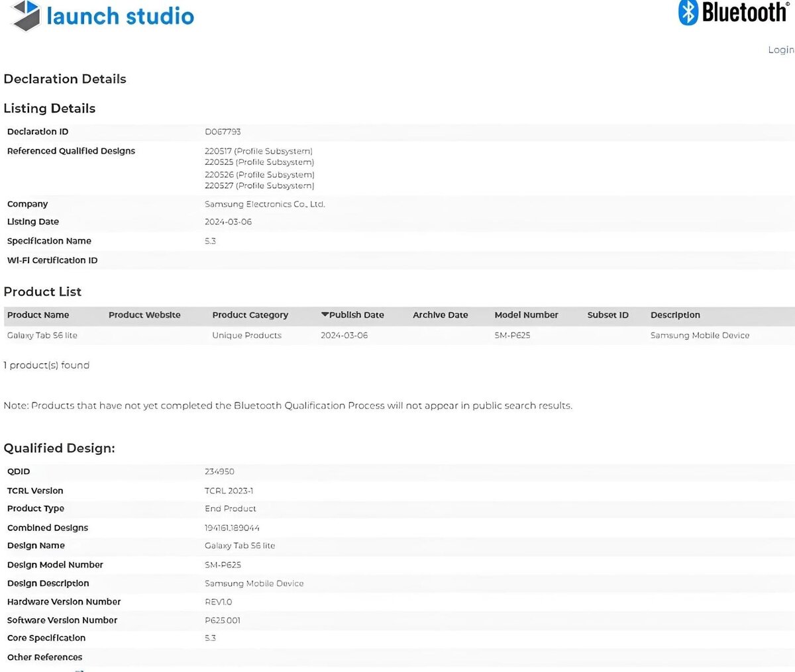Click the Bluetooth logo icon

[688, 13]
